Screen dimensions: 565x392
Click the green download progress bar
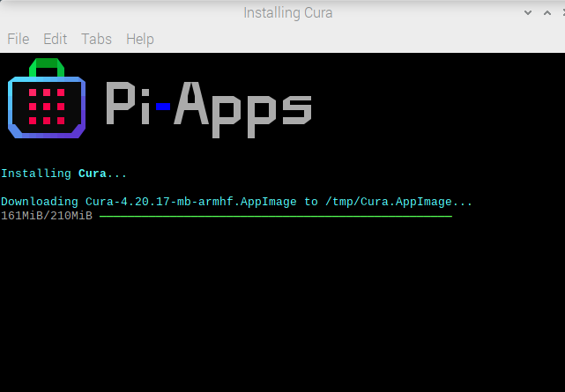(x=276, y=216)
